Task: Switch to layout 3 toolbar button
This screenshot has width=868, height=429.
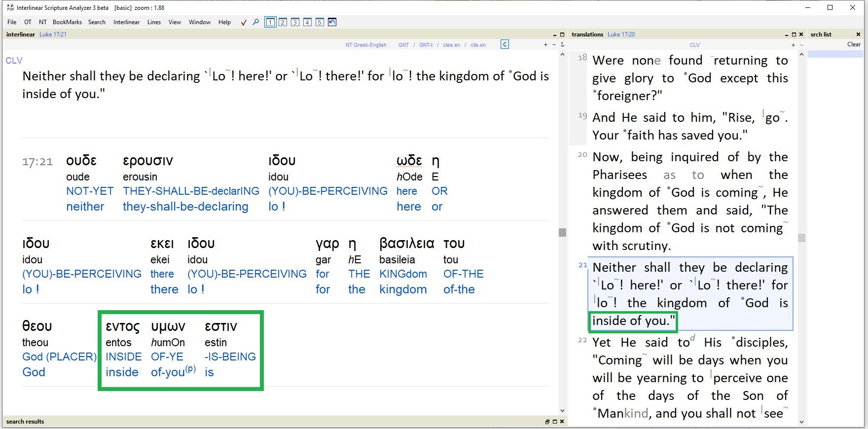Action: (x=295, y=22)
